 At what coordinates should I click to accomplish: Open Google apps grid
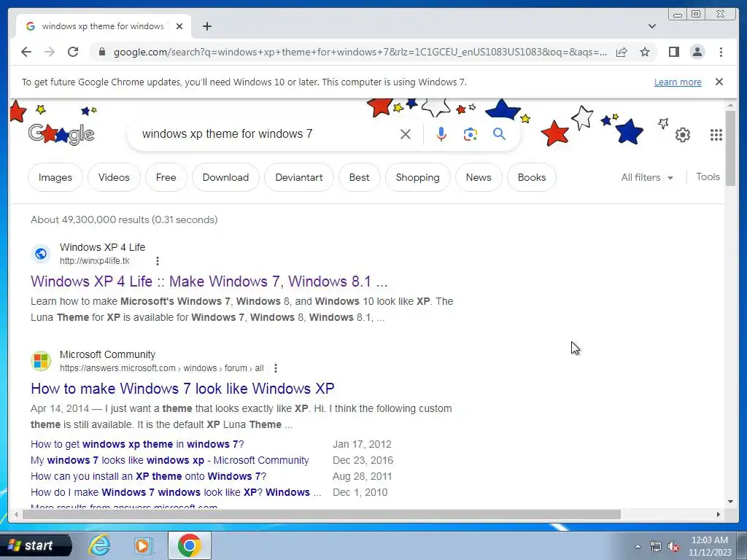[716, 135]
